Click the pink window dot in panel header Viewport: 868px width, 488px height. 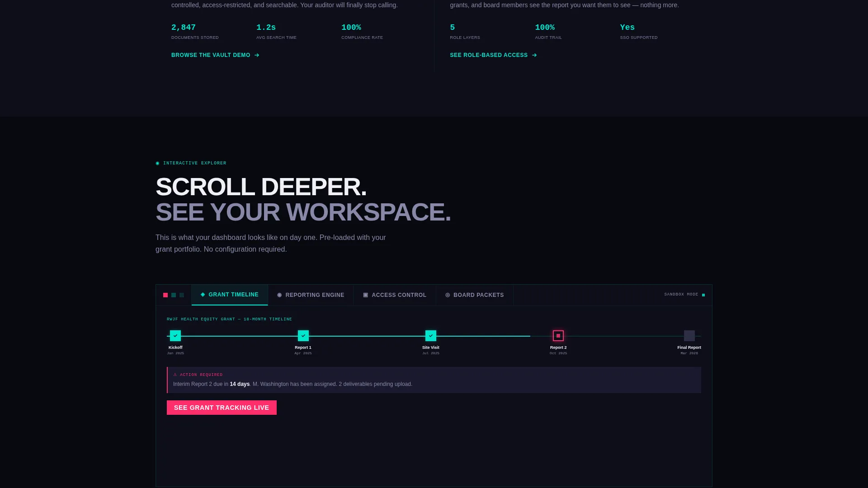pos(165,295)
